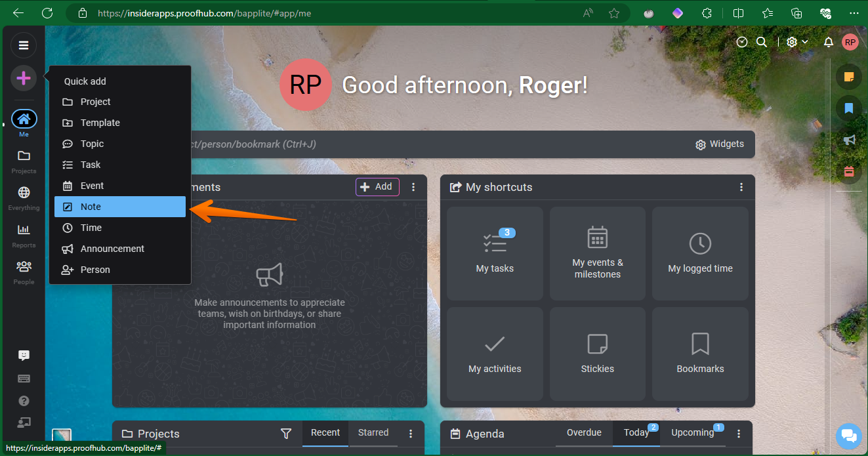Click the Add announcement button
This screenshot has height=456, width=868.
pyautogui.click(x=377, y=187)
